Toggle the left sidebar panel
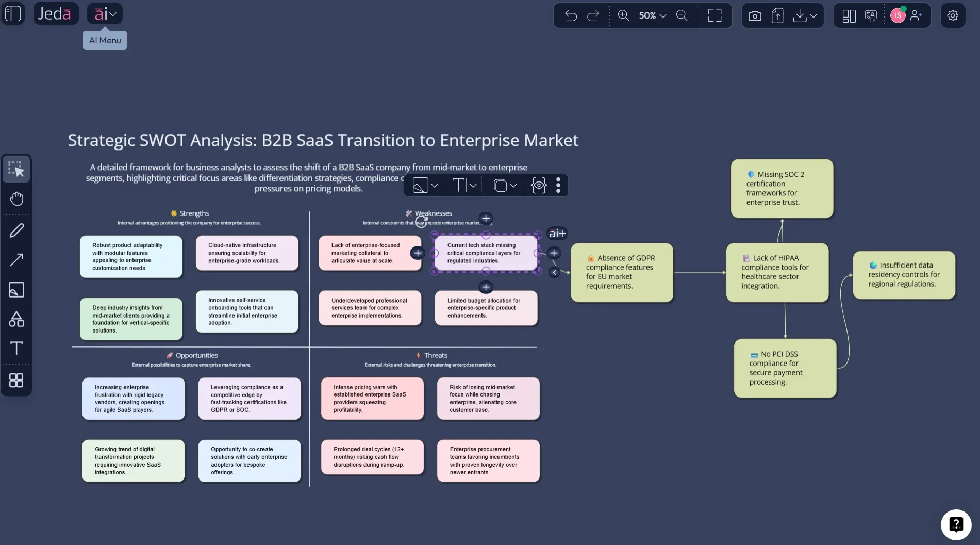The height and width of the screenshot is (545, 980). coord(13,13)
